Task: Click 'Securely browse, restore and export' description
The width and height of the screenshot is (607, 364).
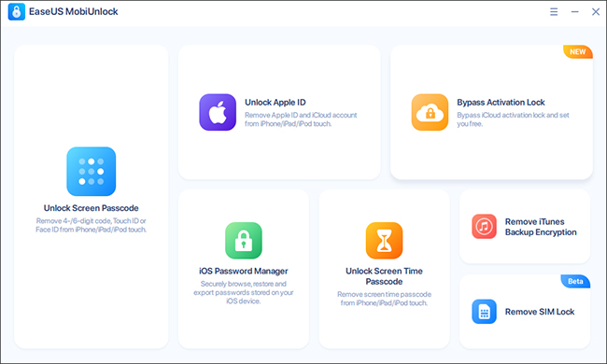Action: click(x=244, y=292)
